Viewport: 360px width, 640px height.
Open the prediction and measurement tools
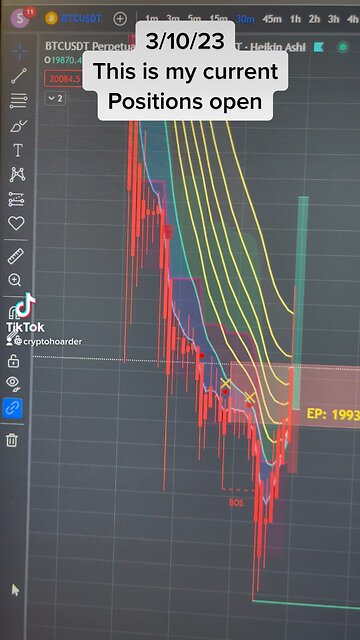[x=17, y=199]
